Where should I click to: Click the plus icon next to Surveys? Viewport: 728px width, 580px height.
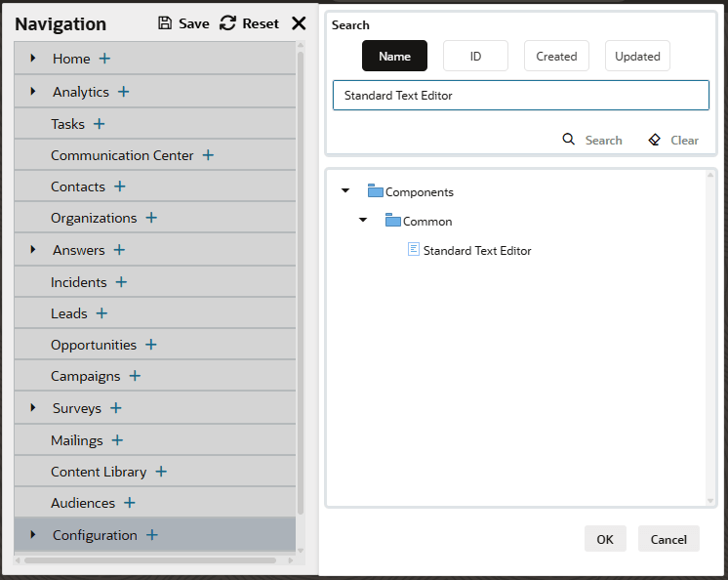pyautogui.click(x=116, y=408)
